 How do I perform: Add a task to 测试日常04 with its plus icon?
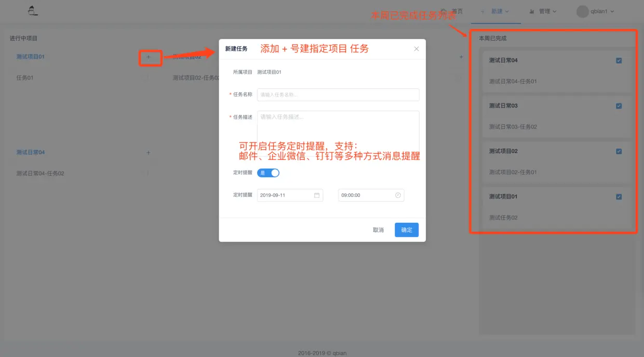point(149,153)
